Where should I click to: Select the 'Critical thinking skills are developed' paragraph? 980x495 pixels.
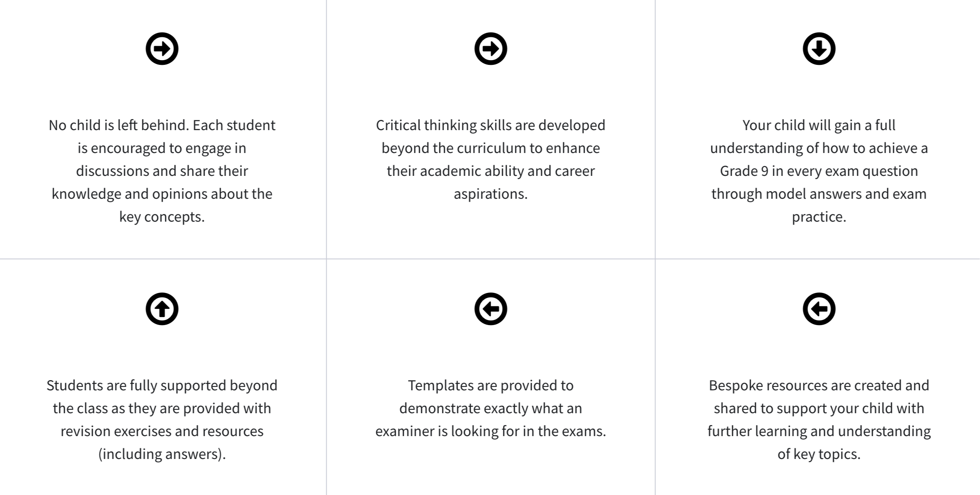pyautogui.click(x=491, y=159)
